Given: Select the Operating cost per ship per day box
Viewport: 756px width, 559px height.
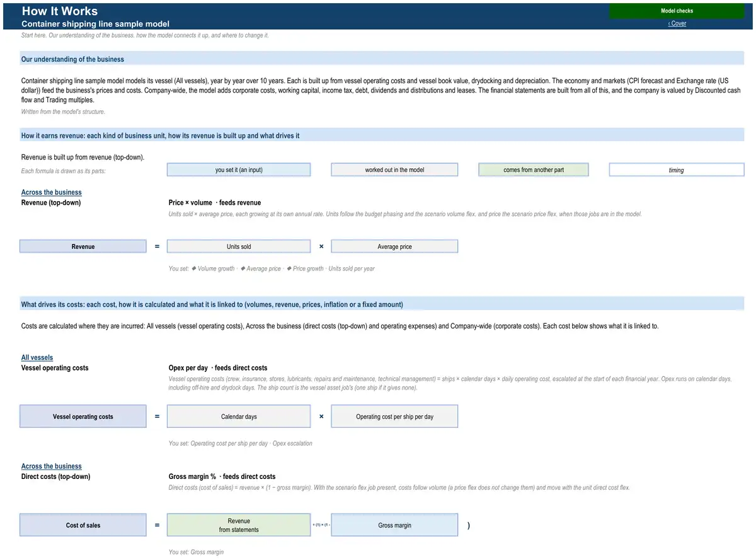Looking at the screenshot, I should 394,417.
